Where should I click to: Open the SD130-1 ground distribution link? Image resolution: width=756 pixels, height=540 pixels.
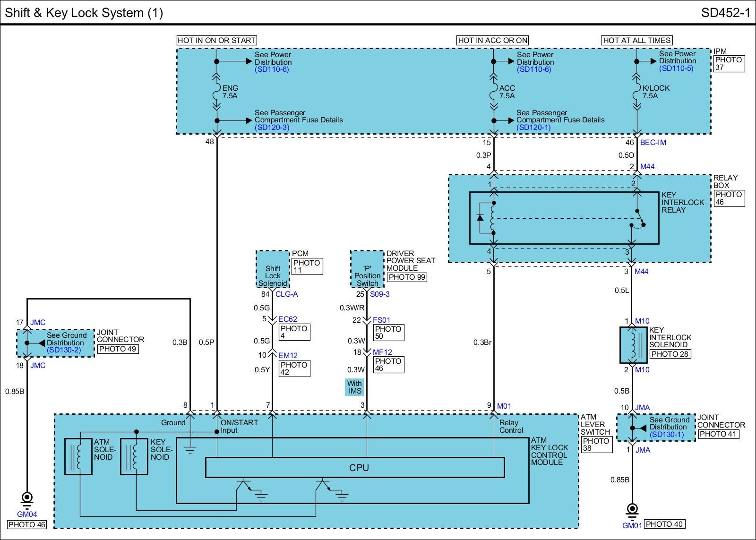tap(666, 435)
